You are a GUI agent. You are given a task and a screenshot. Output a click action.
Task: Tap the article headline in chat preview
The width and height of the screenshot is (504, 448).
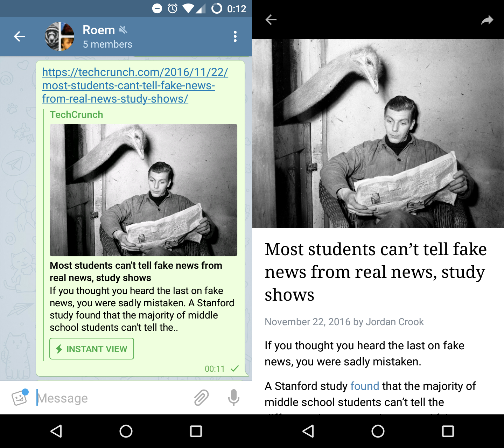pos(136,272)
